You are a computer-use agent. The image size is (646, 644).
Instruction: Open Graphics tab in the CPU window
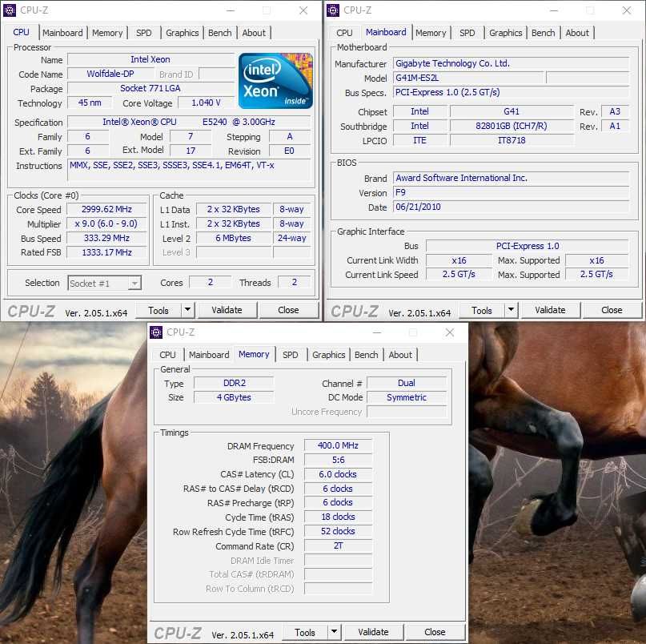182,33
